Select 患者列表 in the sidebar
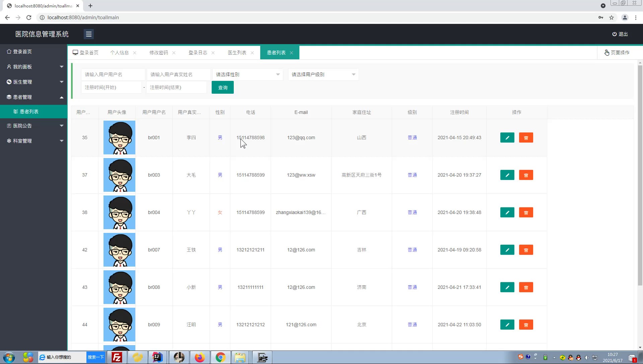Viewport: 643px width, 364px height. (33, 112)
